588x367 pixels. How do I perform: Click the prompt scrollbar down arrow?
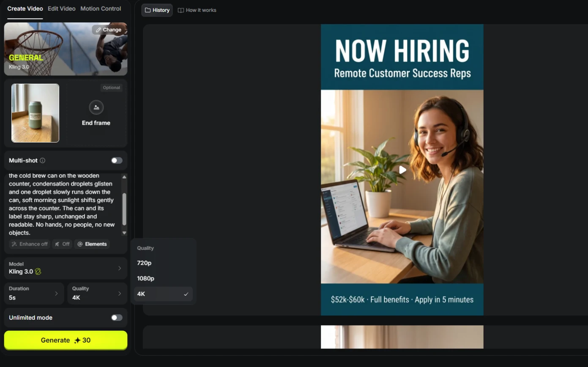[x=124, y=233]
